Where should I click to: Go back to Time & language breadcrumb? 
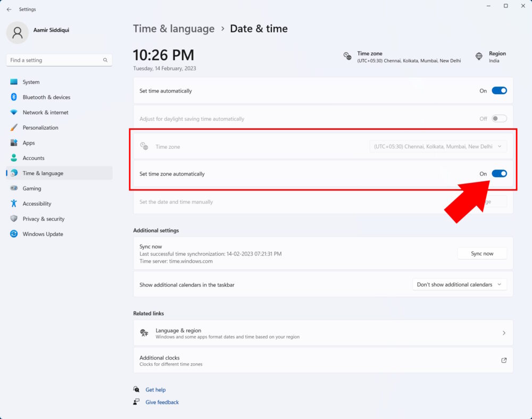tap(174, 29)
